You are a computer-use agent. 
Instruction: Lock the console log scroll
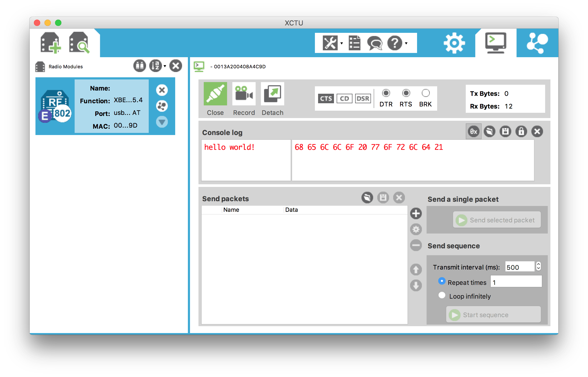click(521, 131)
